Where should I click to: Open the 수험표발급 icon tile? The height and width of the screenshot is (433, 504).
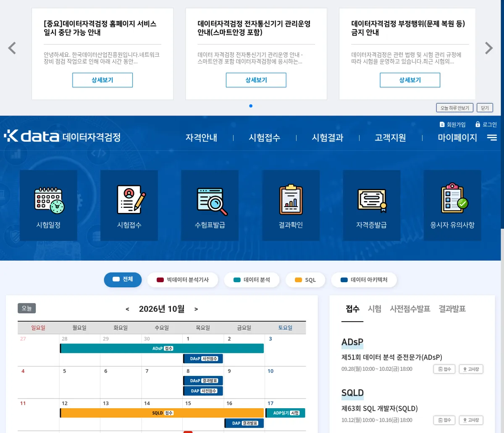click(210, 205)
